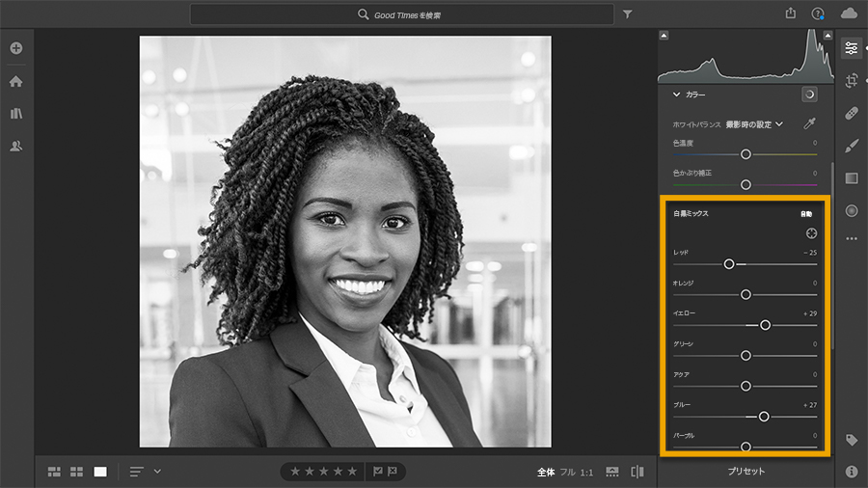The width and height of the screenshot is (868, 488).
Task: Click the black and white mix target adjustment tool
Action: point(811,233)
